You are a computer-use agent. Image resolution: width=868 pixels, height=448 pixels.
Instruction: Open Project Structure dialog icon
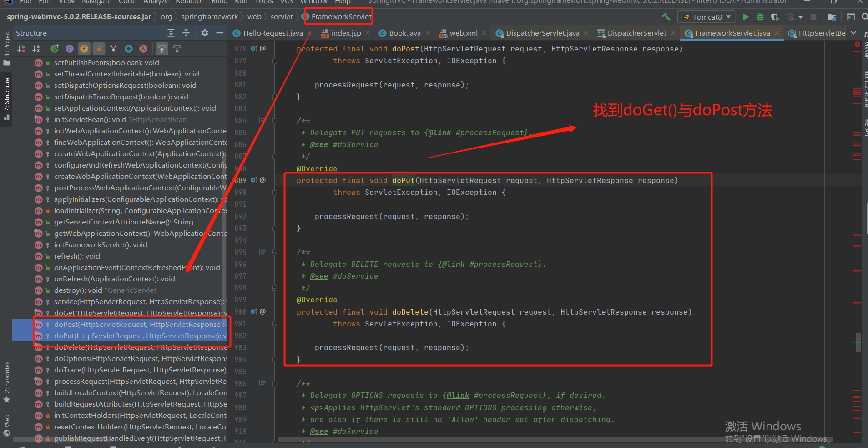tap(832, 17)
